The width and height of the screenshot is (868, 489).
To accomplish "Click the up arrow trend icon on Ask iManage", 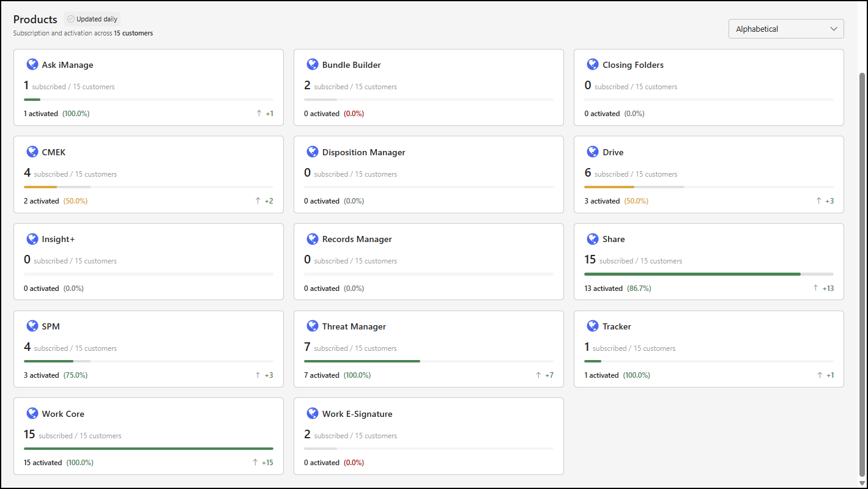I will tap(259, 114).
